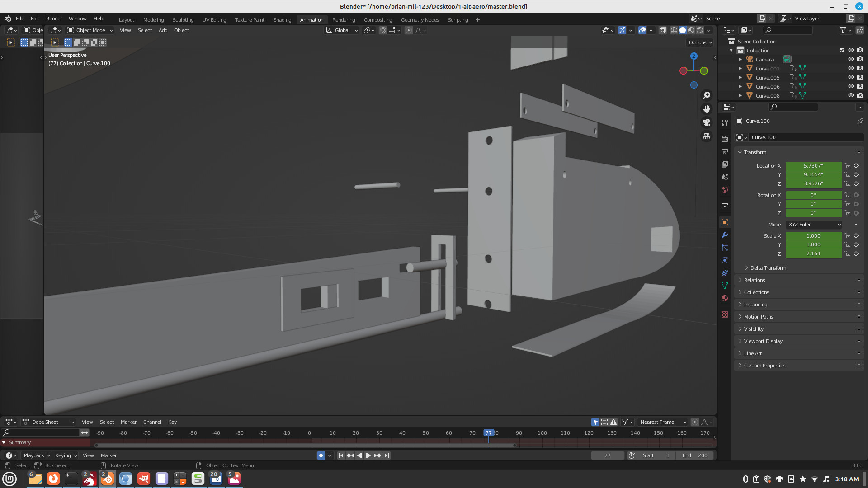Jump to the next keyframe
This screenshot has width=868, height=488.
click(377, 455)
